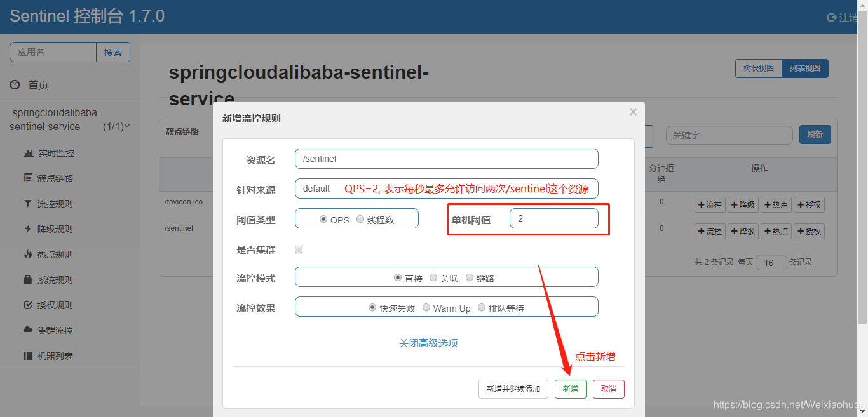868x417 pixels.
Task: Click /sentinel resource cell in table
Action: 179,228
